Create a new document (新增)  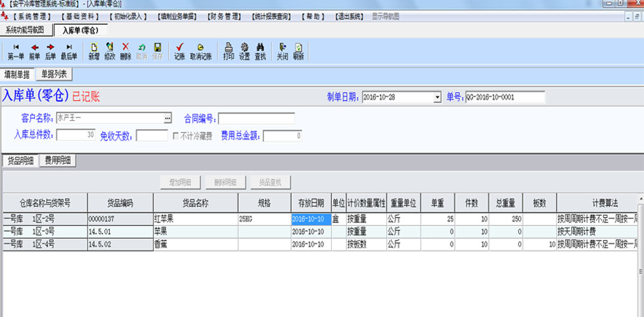coord(94,52)
